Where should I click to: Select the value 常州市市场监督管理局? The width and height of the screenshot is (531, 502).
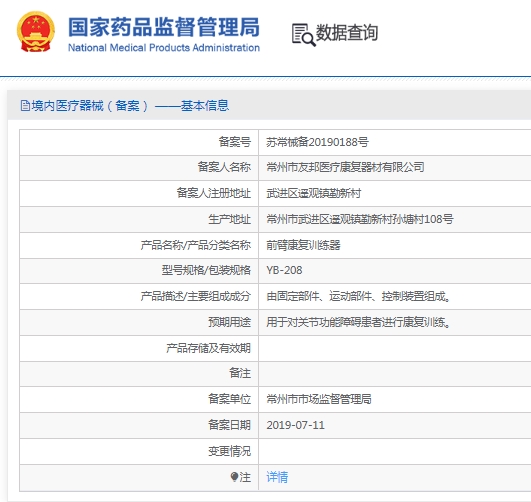(319, 399)
